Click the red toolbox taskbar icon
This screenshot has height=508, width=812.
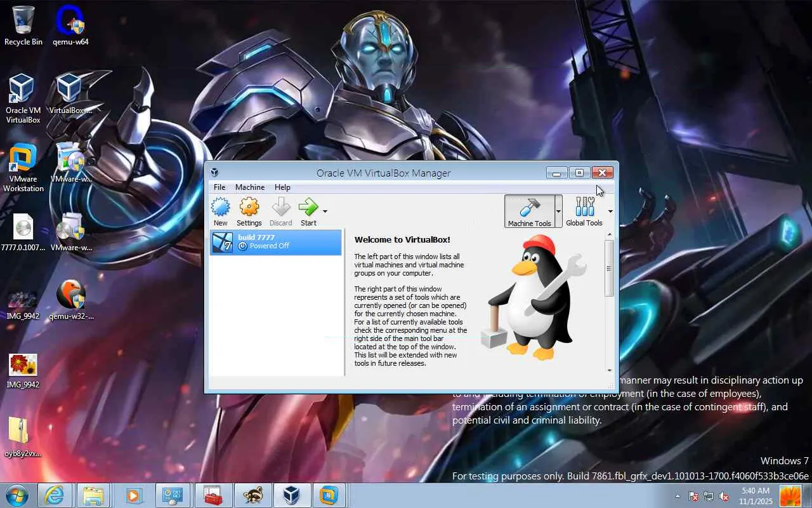(213, 495)
